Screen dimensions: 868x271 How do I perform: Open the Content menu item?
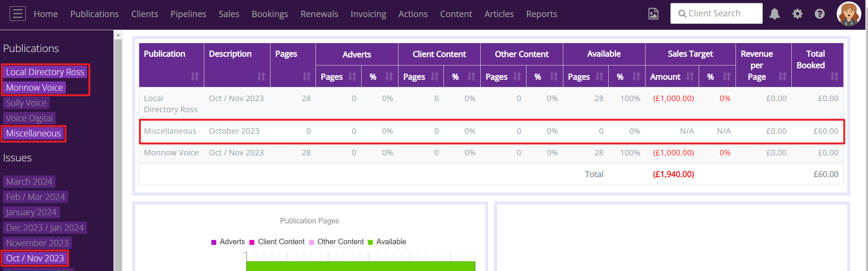tap(456, 14)
